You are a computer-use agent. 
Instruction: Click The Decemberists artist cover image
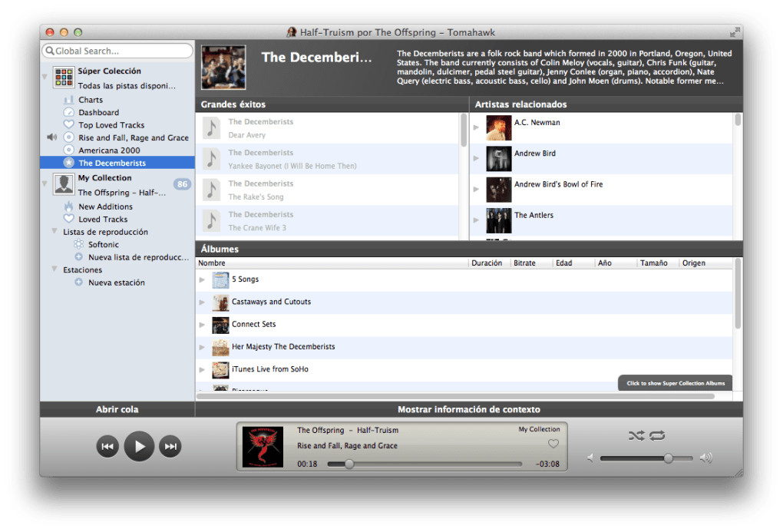click(223, 68)
